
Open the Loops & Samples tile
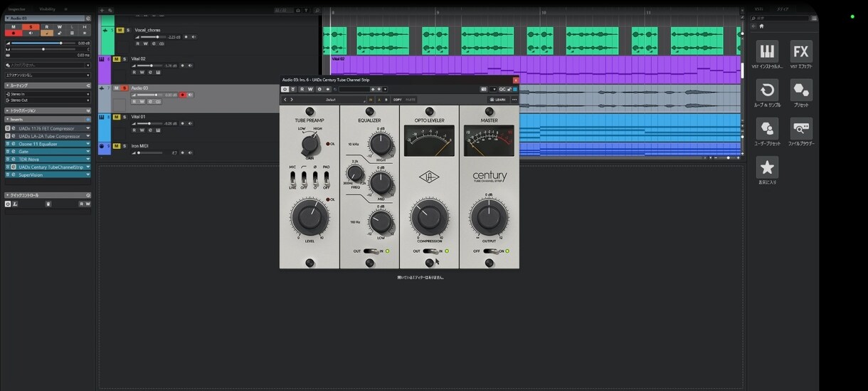(x=767, y=90)
